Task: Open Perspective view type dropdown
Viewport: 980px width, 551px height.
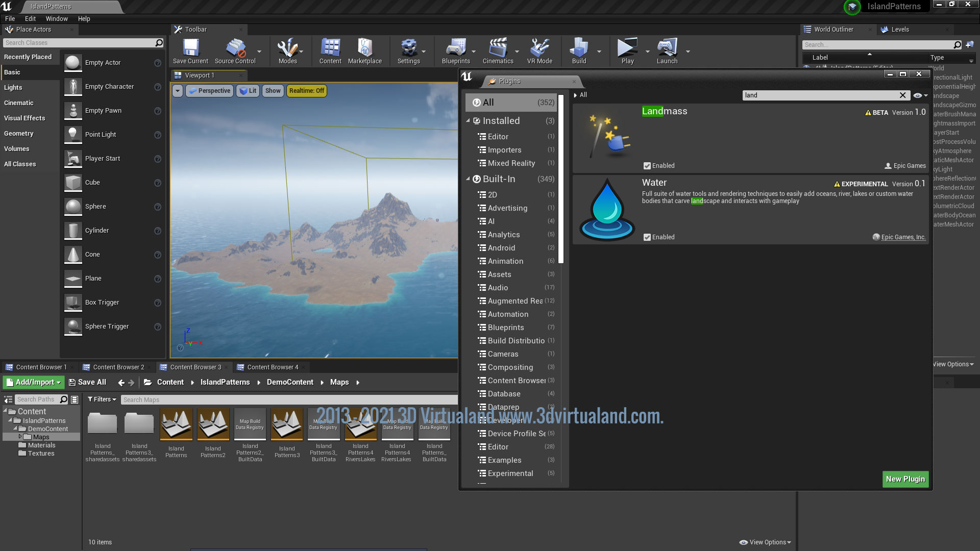Action: (209, 91)
